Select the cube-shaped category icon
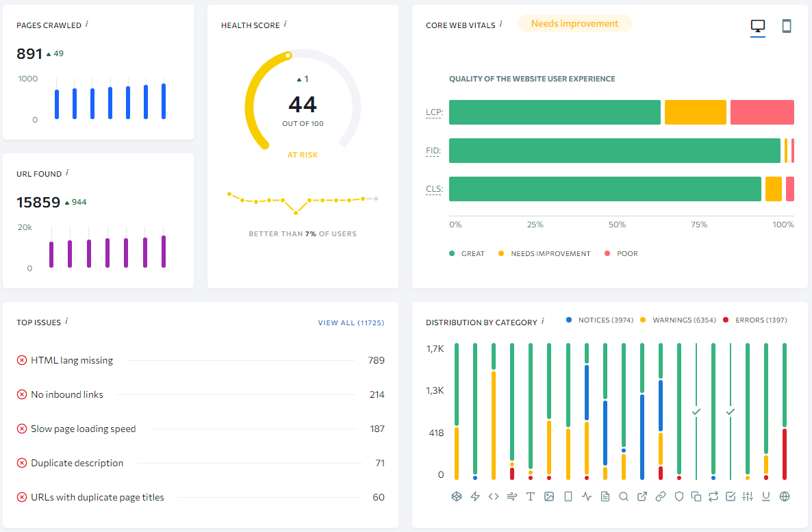This screenshot has width=812, height=532. [456, 496]
